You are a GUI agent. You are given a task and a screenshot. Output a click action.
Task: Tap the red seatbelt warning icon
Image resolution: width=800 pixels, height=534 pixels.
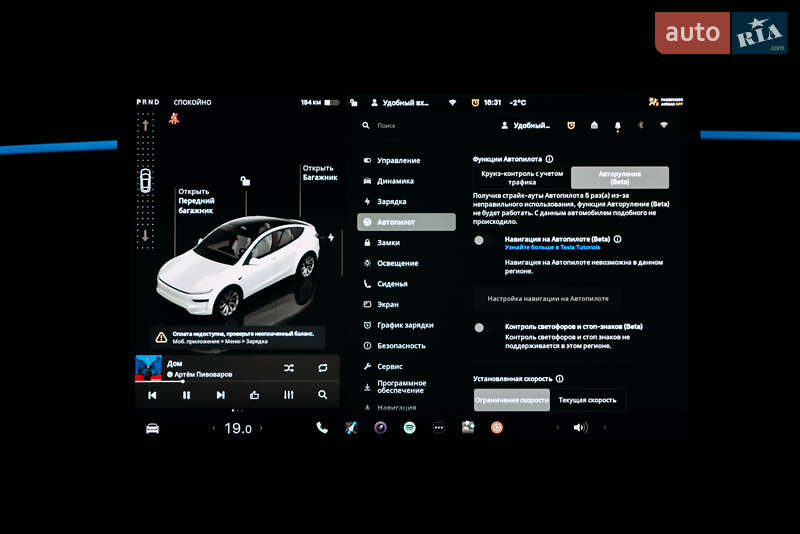click(174, 118)
